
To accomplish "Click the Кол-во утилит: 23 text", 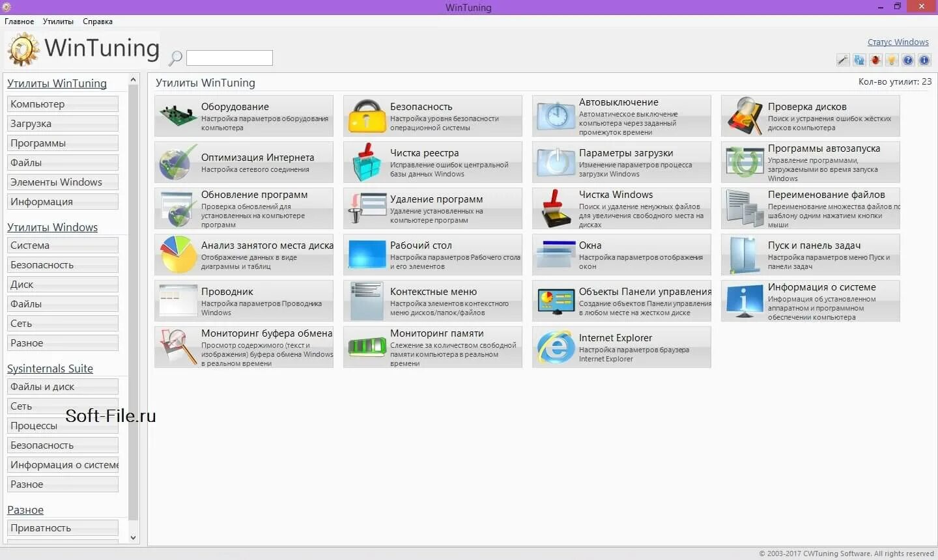I will click(x=894, y=82).
